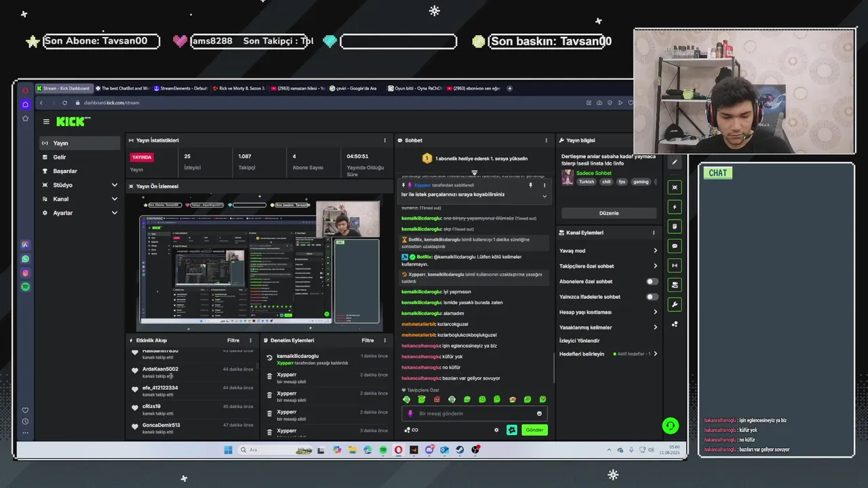Switch to StreamElements browser tab
This screenshot has height=488, width=868.
pyautogui.click(x=181, y=88)
